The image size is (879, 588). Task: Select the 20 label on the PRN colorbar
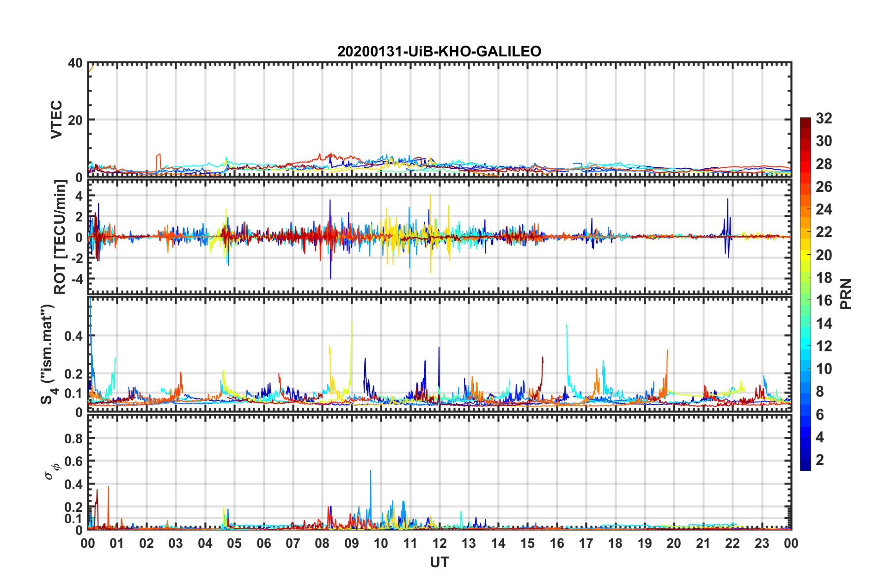pyautogui.click(x=824, y=255)
